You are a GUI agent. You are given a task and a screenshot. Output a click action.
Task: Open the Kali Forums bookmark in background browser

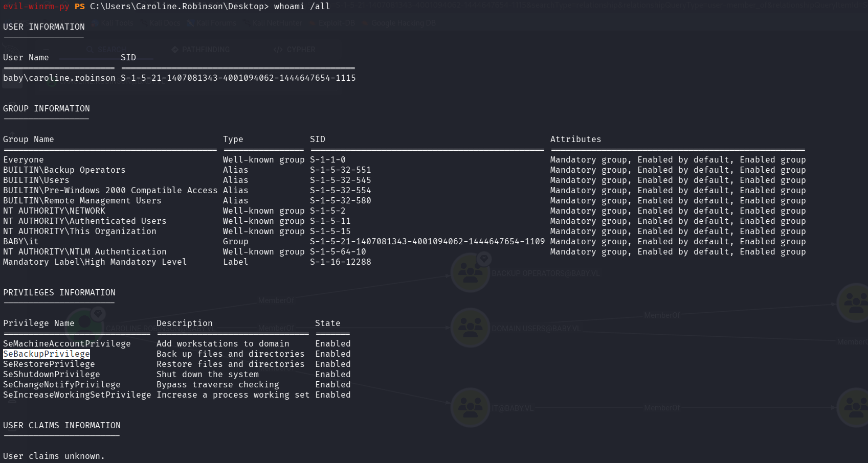(211, 23)
